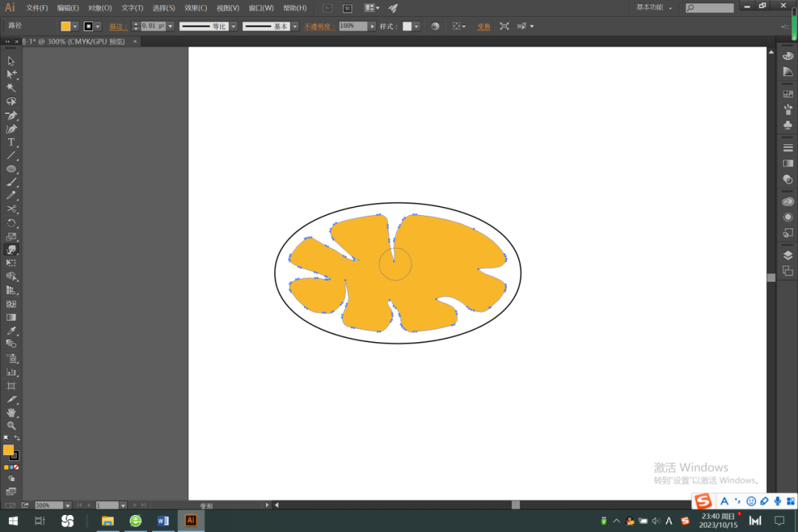
Task: Open the 效果 (Effects) menu
Action: point(194,8)
